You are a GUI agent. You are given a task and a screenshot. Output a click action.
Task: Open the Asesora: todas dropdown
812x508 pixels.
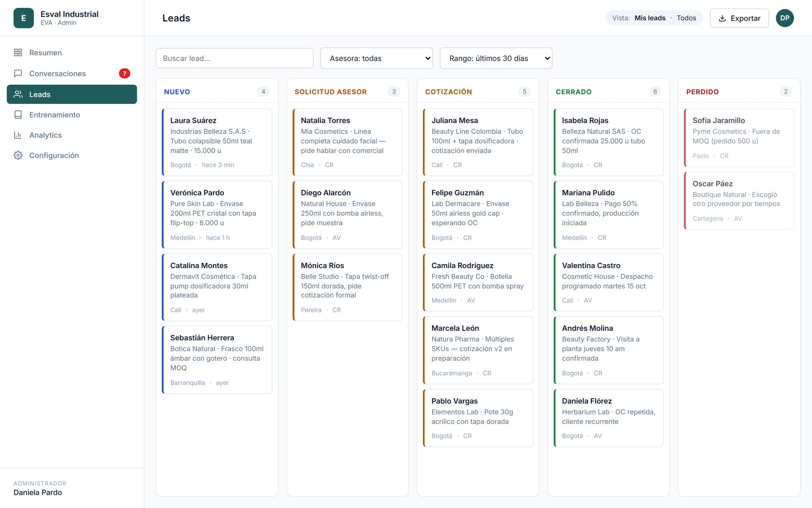pyautogui.click(x=376, y=58)
